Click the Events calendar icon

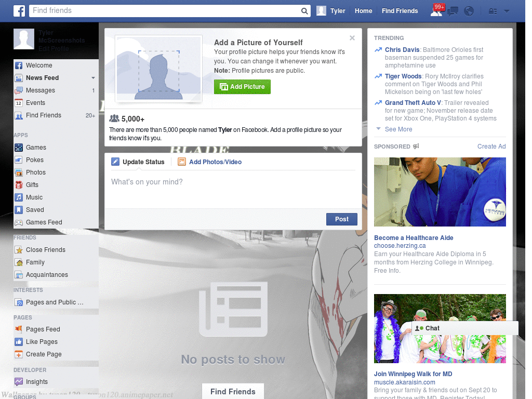coord(19,103)
